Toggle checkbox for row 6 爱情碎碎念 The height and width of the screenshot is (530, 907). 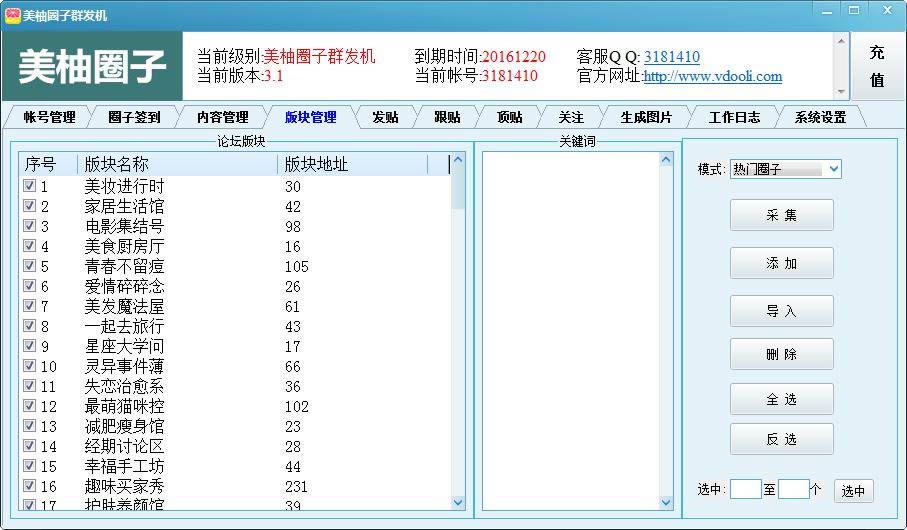point(30,286)
